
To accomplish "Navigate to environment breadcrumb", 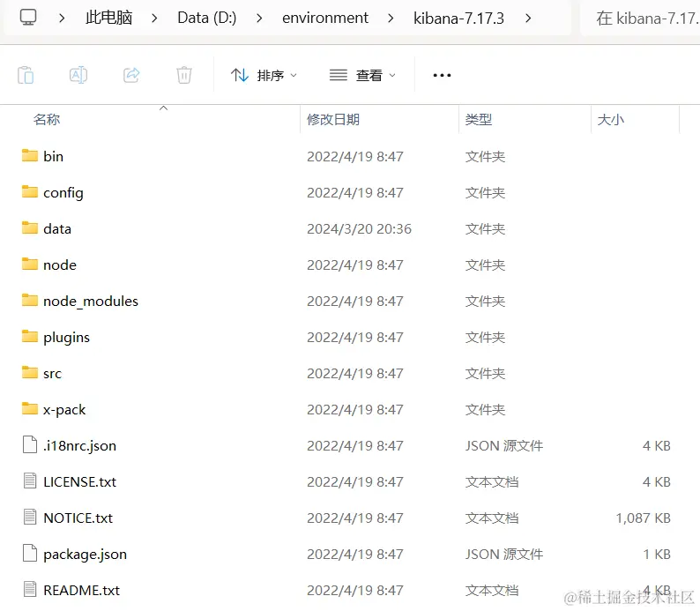I will click(325, 18).
